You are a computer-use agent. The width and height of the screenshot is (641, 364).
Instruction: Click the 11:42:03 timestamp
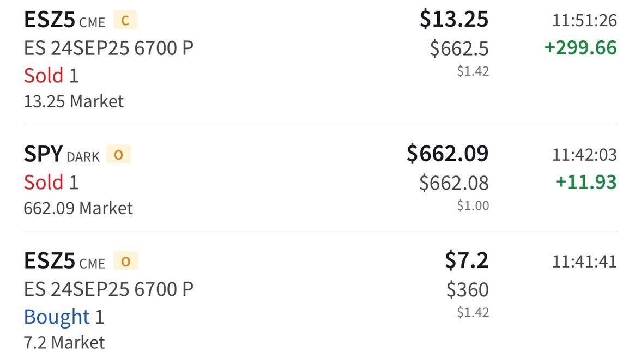point(584,155)
